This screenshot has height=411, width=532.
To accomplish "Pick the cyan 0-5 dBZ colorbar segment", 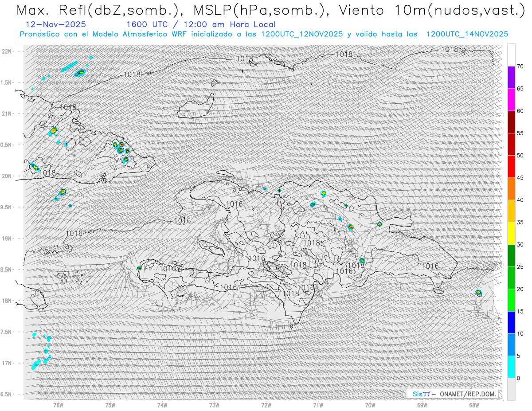I will coord(511,367).
